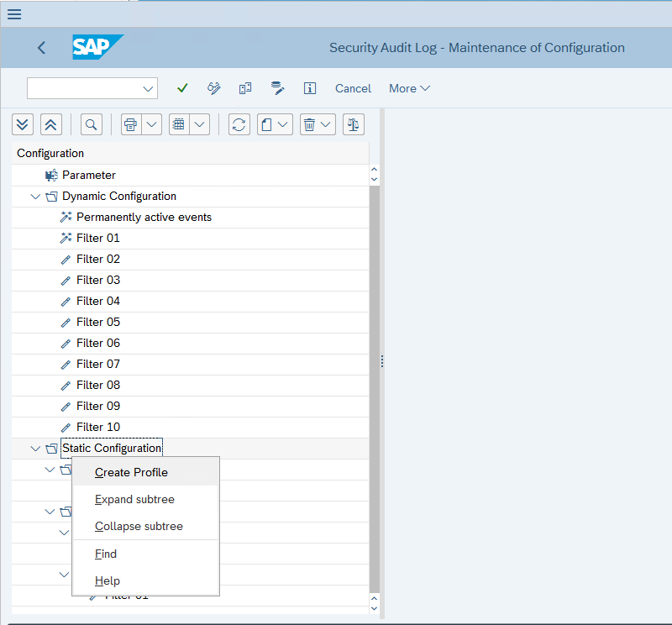The width and height of the screenshot is (672, 625).
Task: Click the information icon in toolbar
Action: pyautogui.click(x=310, y=88)
